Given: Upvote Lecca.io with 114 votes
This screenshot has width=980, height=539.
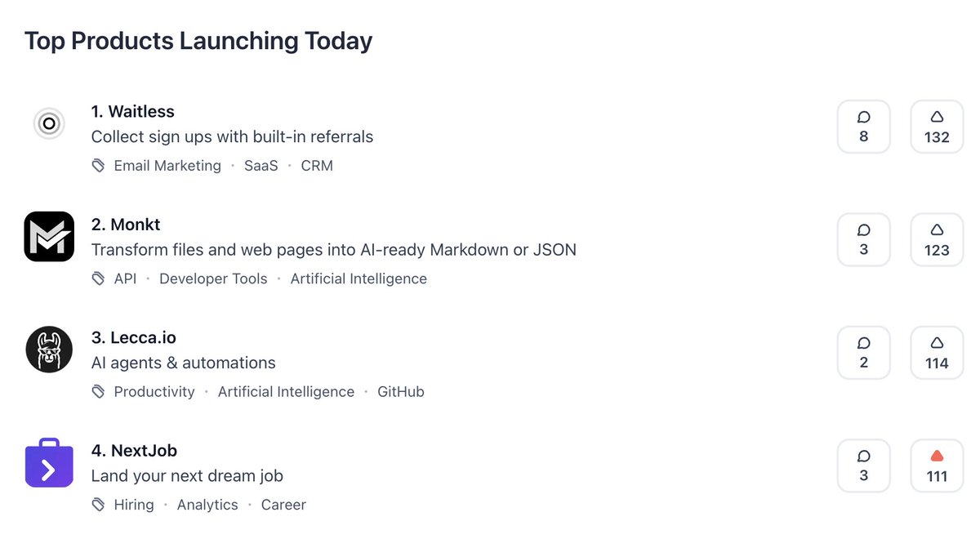Looking at the screenshot, I should [x=937, y=353].
